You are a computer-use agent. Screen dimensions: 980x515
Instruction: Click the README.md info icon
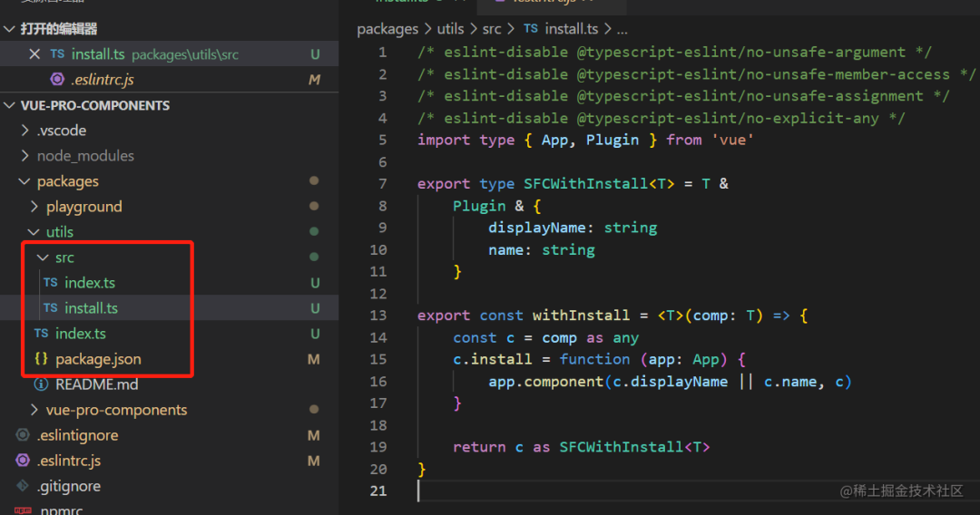41,384
